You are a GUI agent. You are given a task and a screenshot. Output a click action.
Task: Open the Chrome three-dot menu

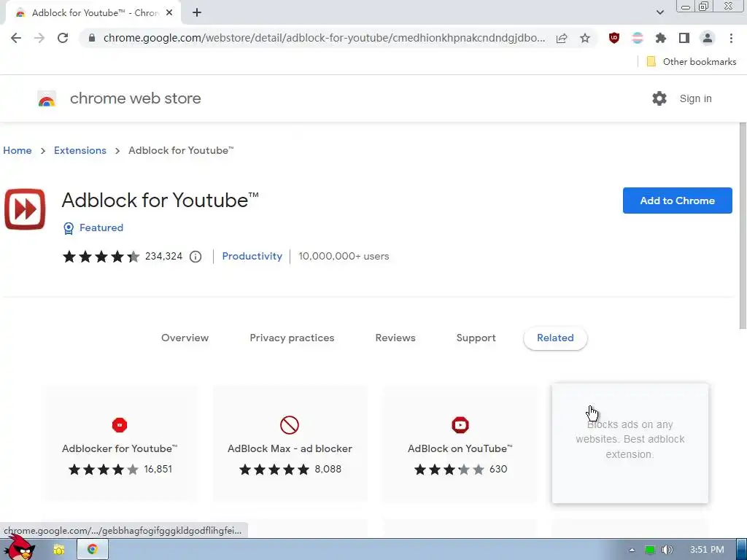point(731,38)
